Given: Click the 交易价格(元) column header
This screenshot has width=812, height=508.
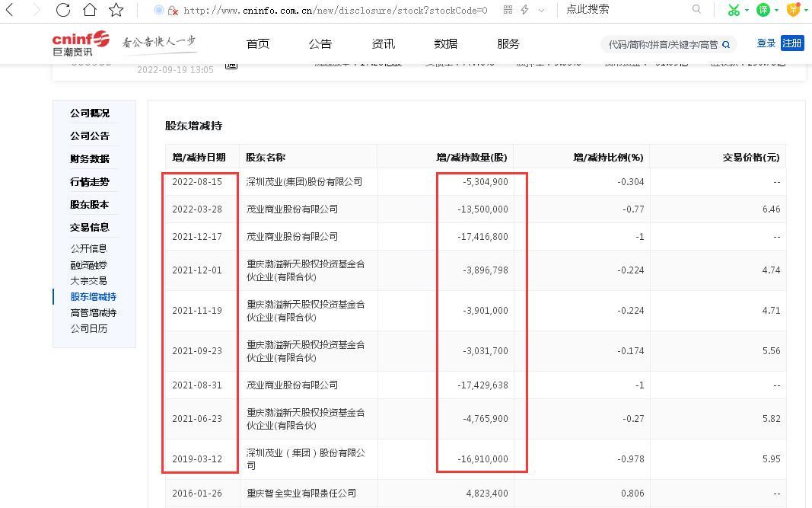Looking at the screenshot, I should pos(751,157).
